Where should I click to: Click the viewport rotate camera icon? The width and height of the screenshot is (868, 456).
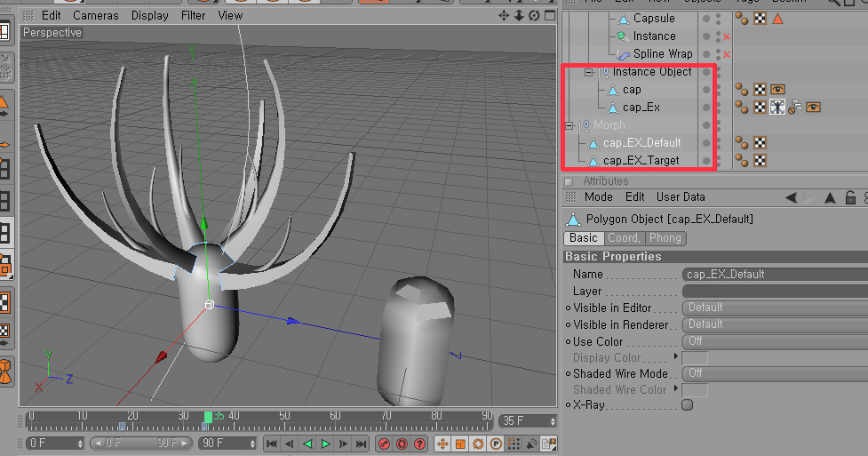(x=534, y=15)
